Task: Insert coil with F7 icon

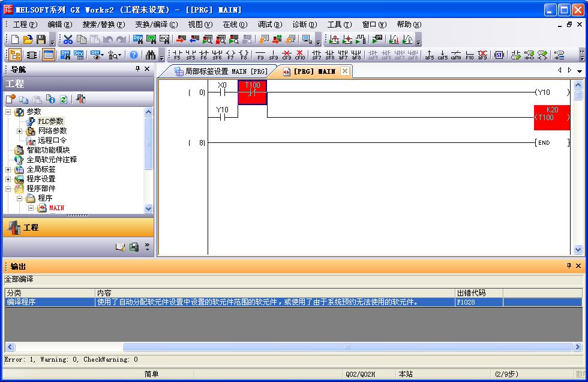Action: click(x=230, y=55)
